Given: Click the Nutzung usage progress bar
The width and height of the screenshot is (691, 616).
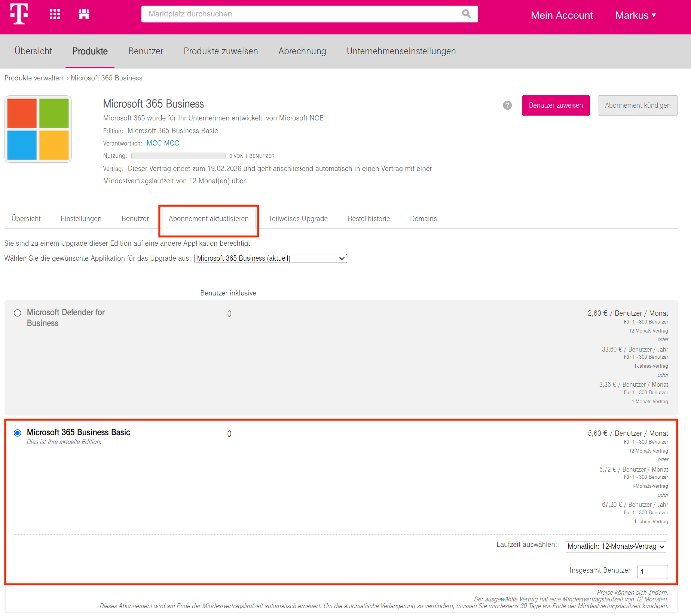Looking at the screenshot, I should pos(178,156).
